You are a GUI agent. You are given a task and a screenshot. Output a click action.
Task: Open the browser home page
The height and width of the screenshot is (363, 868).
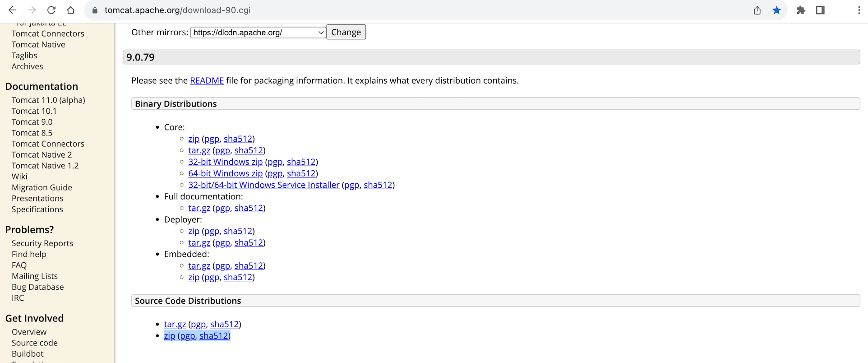(x=71, y=10)
